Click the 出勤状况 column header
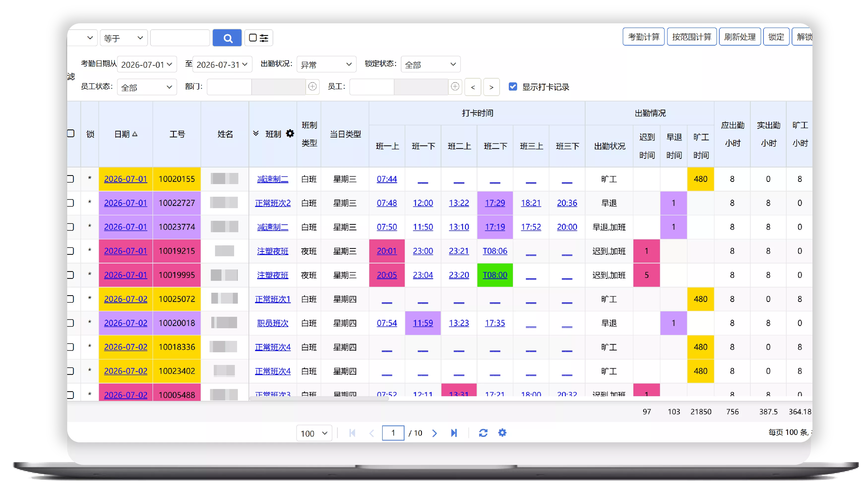868x485 pixels. click(610, 146)
